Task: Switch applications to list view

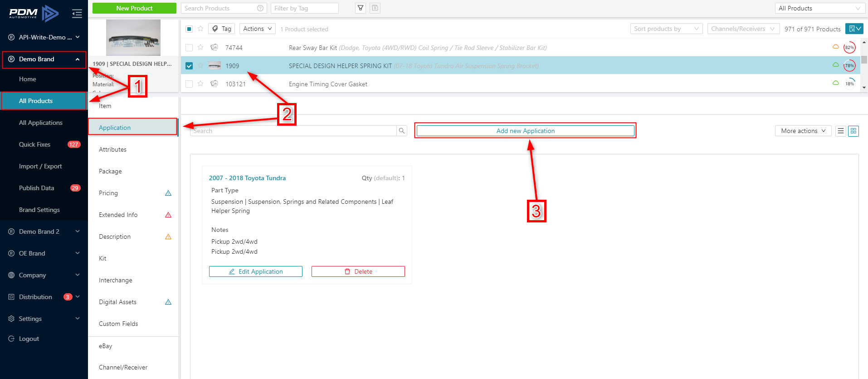Action: pyautogui.click(x=841, y=131)
